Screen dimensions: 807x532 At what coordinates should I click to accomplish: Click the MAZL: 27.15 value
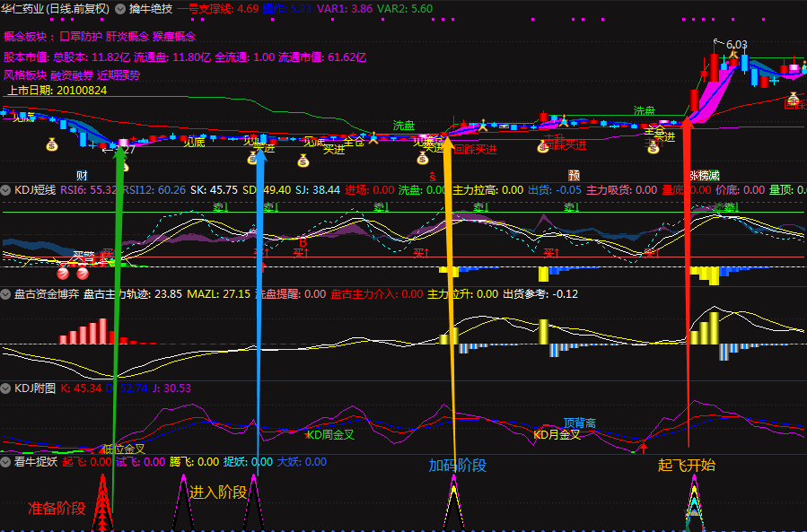(218, 294)
